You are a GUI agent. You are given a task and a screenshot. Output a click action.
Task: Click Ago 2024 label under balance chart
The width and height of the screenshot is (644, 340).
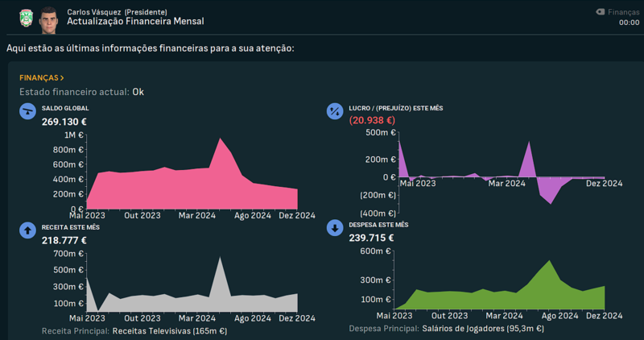point(253,215)
